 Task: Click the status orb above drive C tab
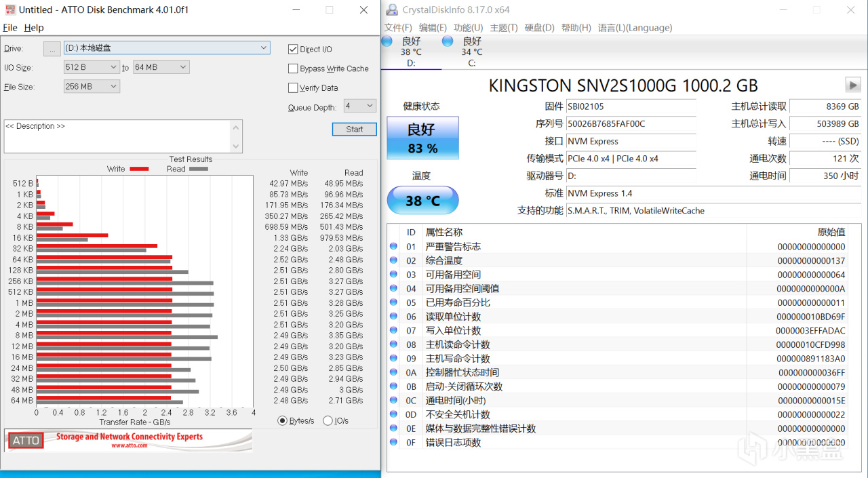point(448,41)
